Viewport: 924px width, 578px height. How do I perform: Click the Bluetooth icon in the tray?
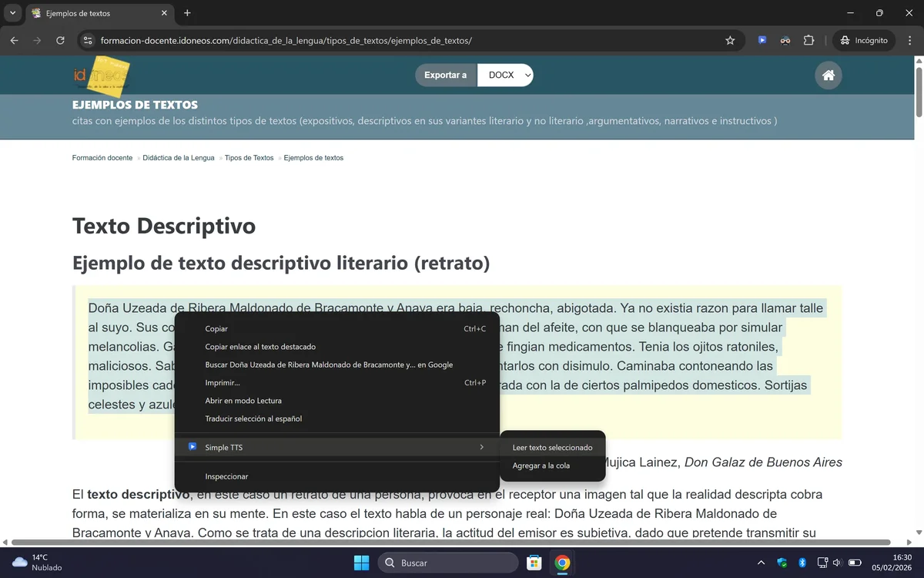(x=801, y=563)
